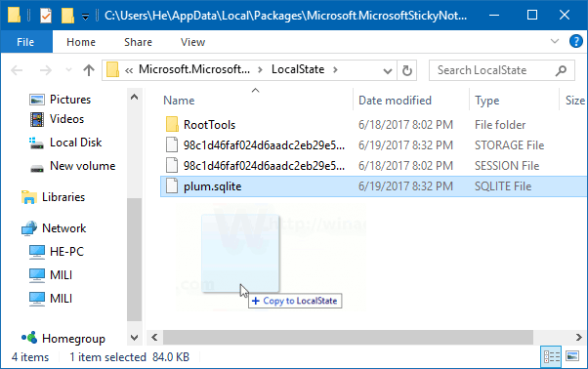Viewport: 588px width, 369px height.
Task: Click the SQLITE File type cell
Action: click(x=503, y=186)
